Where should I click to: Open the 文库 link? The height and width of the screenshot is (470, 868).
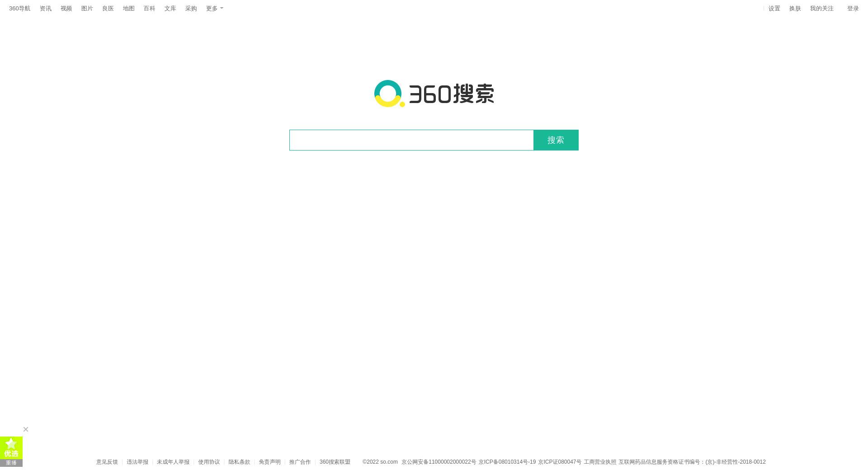pos(170,9)
